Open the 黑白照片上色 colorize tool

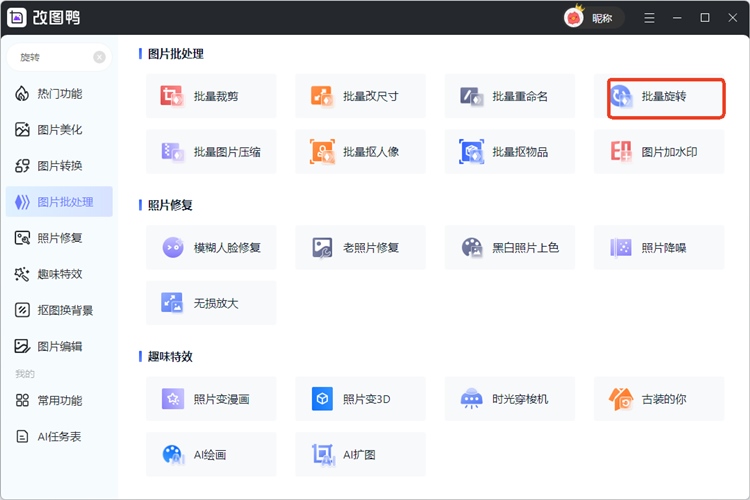click(x=509, y=247)
